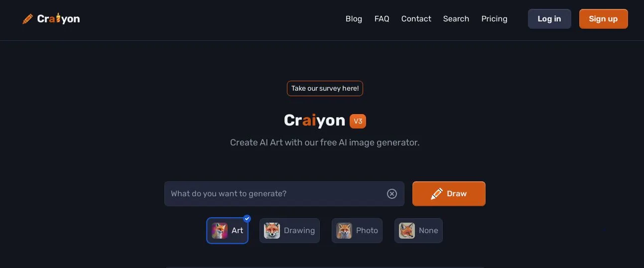Click the Photo style fox icon
This screenshot has width=644, height=268.
344,231
